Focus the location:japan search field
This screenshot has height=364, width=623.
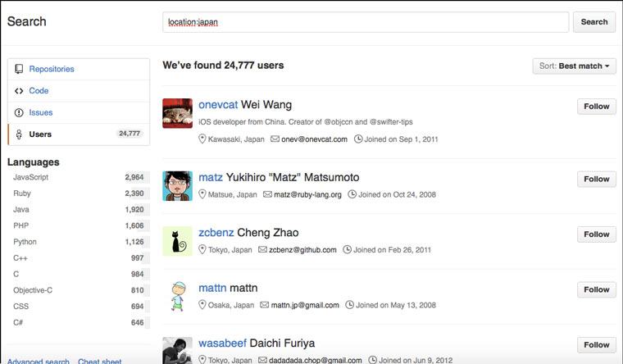(x=366, y=22)
